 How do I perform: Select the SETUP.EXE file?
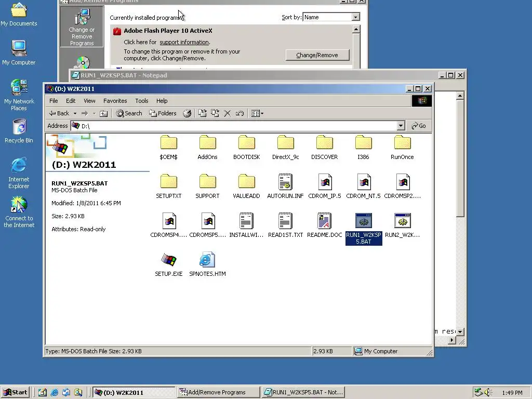pyautogui.click(x=169, y=264)
